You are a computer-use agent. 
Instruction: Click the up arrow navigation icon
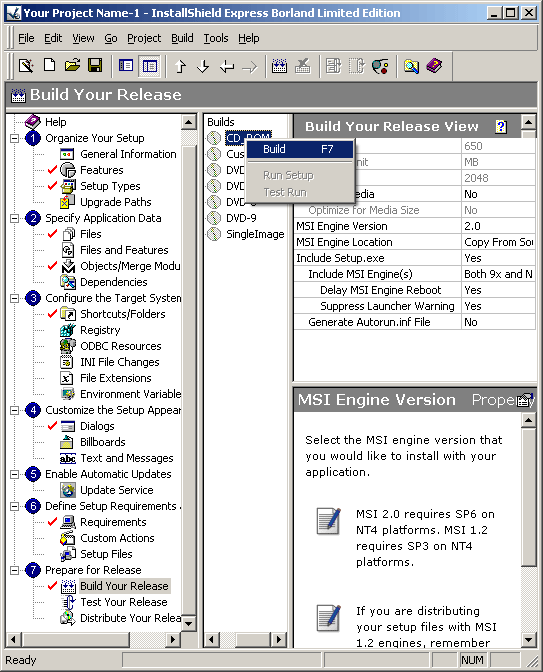(x=180, y=66)
